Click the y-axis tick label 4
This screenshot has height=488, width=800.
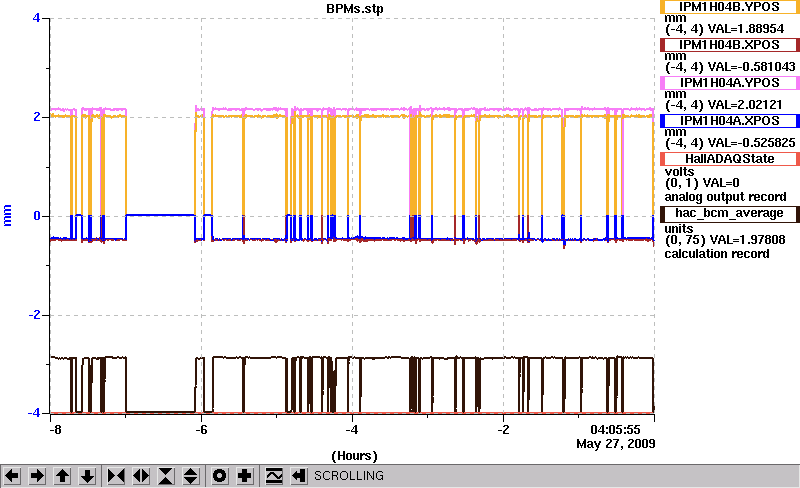point(36,18)
